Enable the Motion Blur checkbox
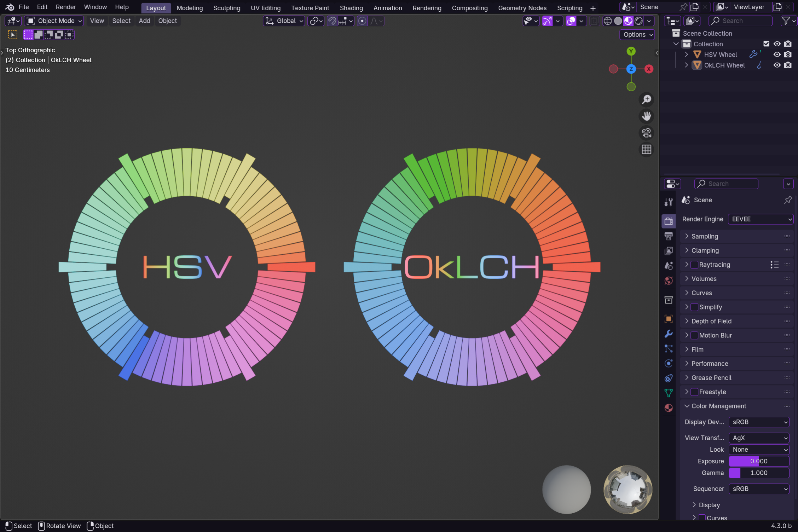Screen dimensions: 798x532 tap(694, 335)
